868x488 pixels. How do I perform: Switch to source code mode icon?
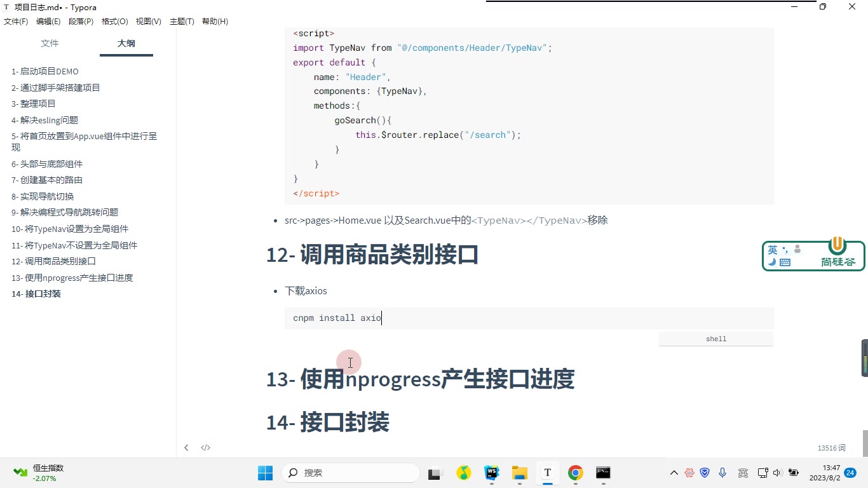205,447
